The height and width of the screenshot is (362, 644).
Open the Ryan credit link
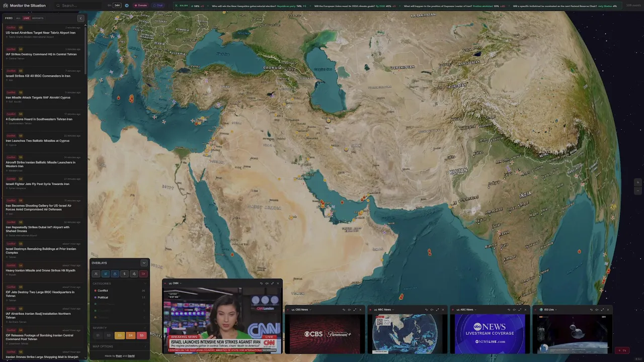click(x=119, y=356)
